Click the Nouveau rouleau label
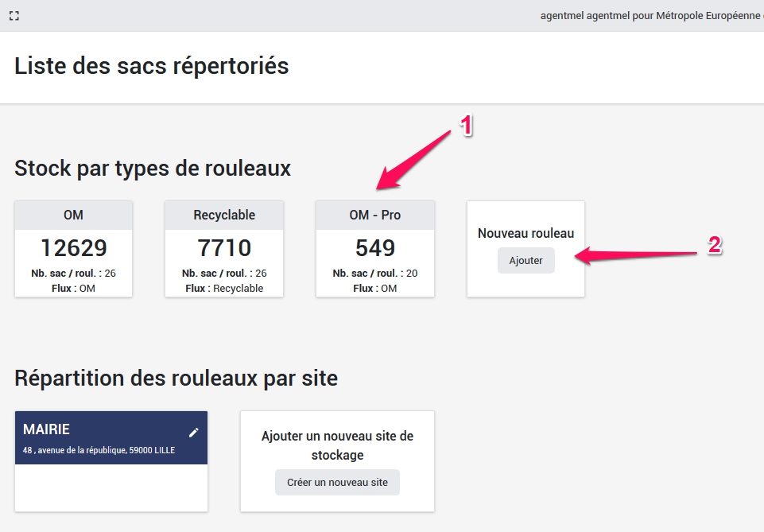The image size is (764, 532). [525, 233]
